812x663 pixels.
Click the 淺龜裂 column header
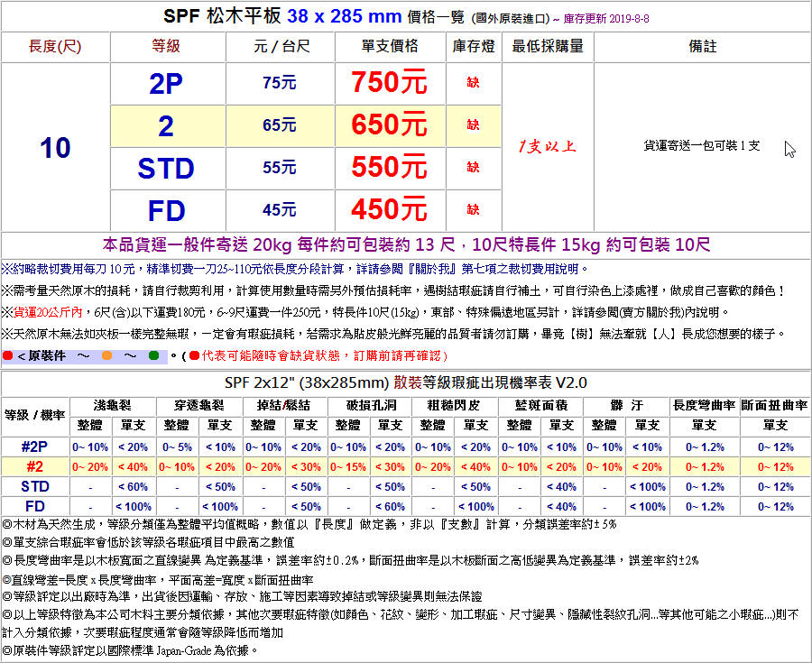coord(113,405)
